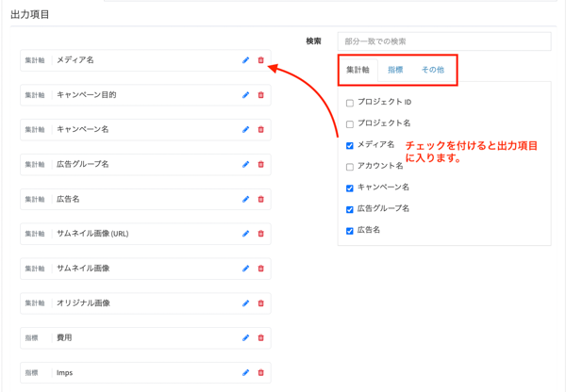Select the サムネイル画像 output row

pos(141,269)
